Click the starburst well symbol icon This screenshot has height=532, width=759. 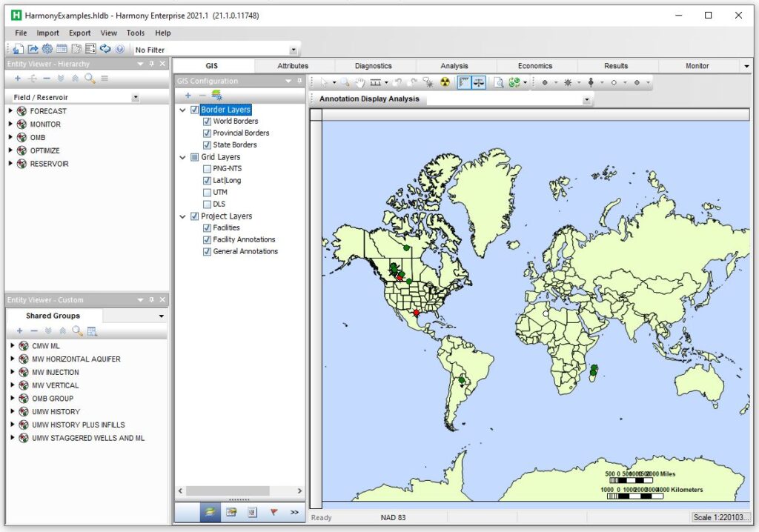[x=569, y=83]
